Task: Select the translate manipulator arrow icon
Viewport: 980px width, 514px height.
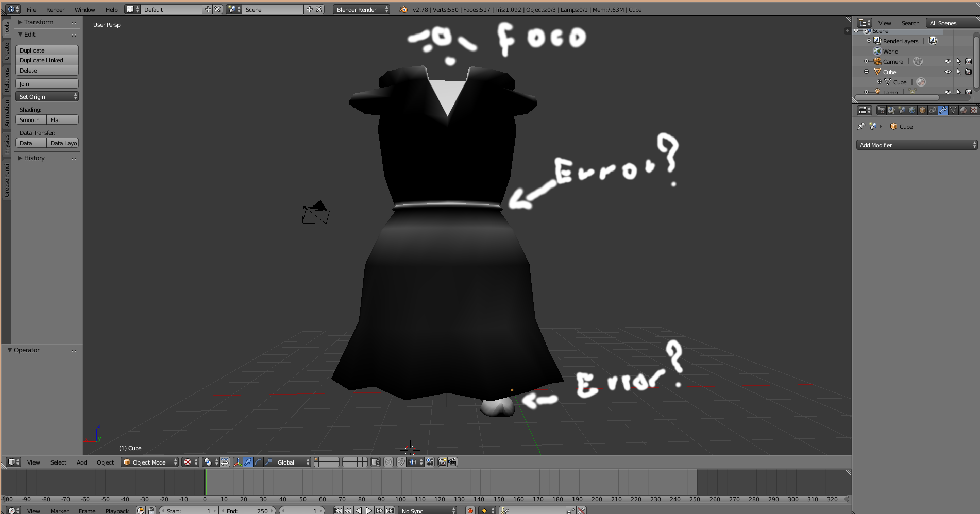Action: pyautogui.click(x=248, y=462)
